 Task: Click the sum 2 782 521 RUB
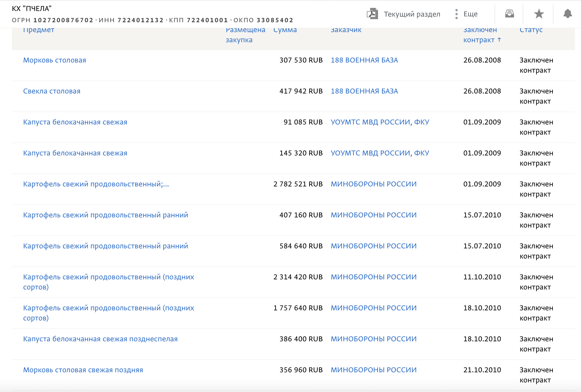(298, 184)
